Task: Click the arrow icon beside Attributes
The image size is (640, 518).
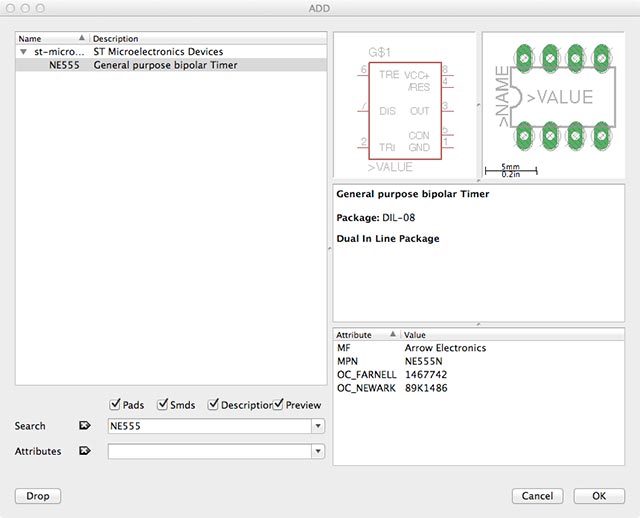Action: pos(85,451)
